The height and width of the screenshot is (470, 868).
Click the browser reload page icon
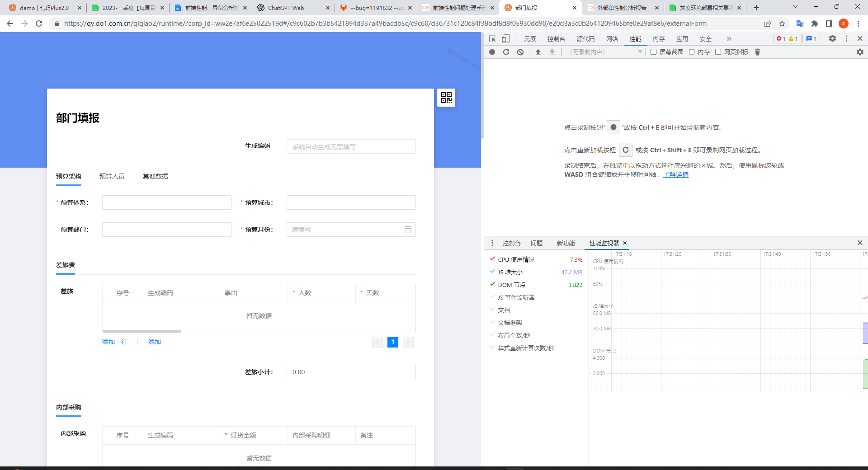[x=39, y=23]
